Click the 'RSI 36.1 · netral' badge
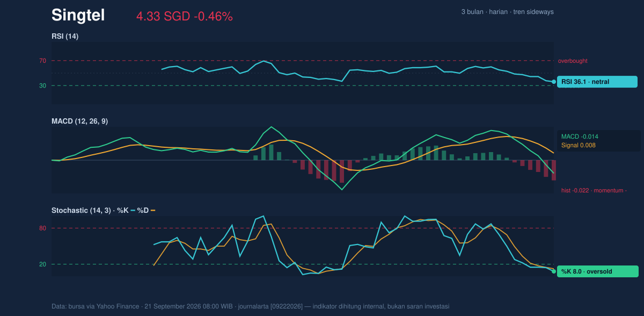The width and height of the screenshot is (644, 316). pos(597,82)
